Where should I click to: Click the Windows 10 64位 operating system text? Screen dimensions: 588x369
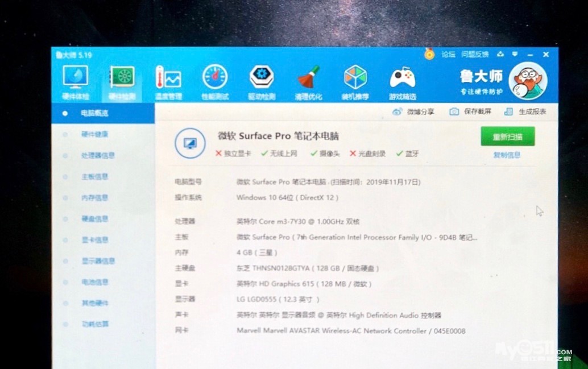pos(287,198)
